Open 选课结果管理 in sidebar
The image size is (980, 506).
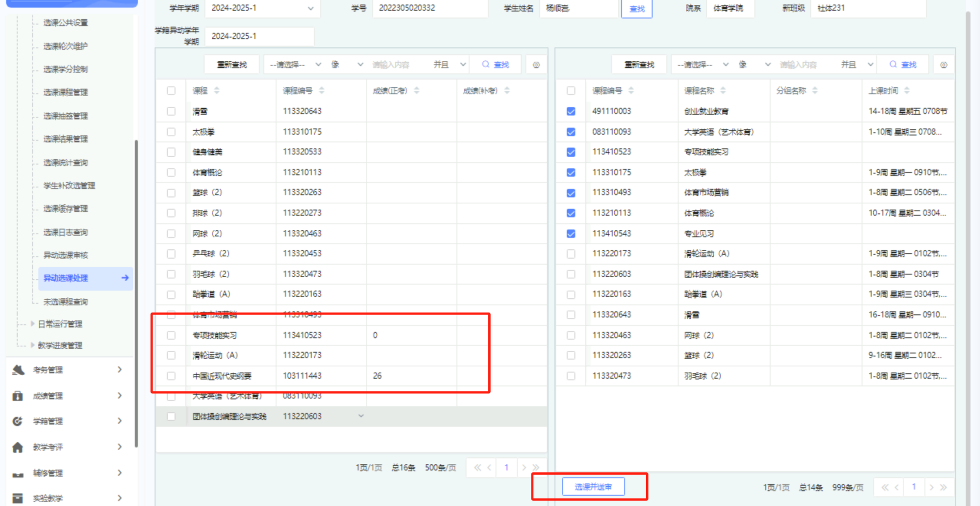point(66,139)
